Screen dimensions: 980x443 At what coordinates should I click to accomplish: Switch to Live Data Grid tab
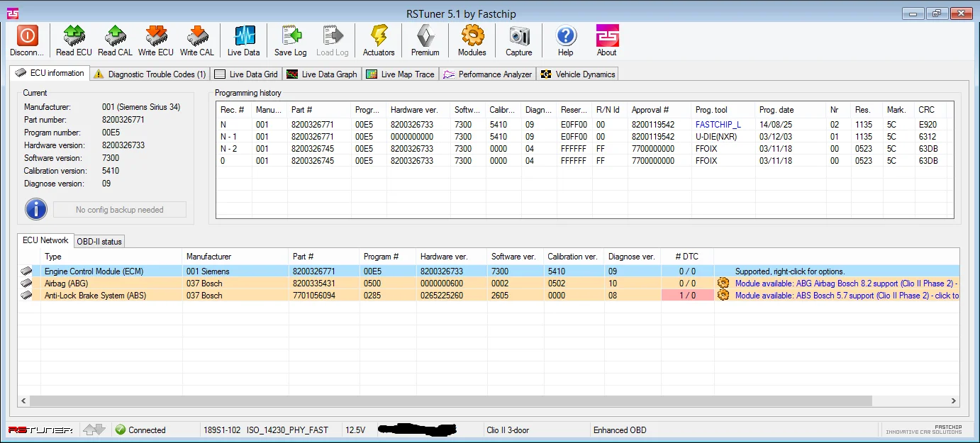point(246,74)
